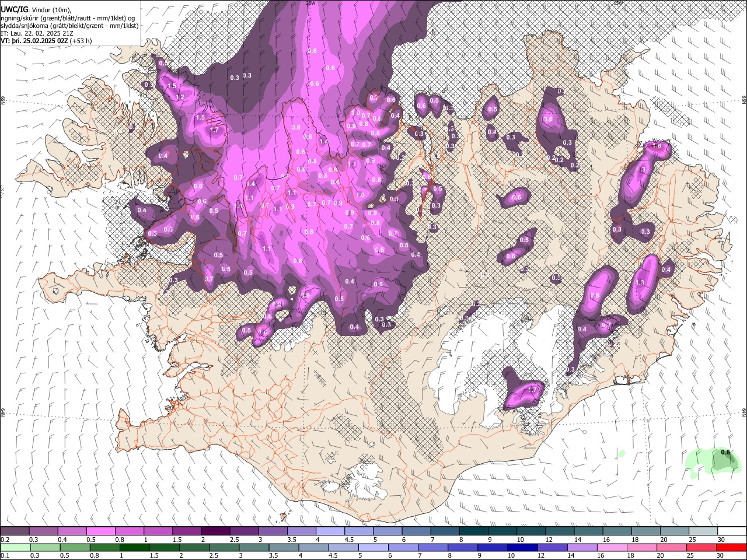
Task: Click the '1.7' value on the southern glacier patch
Action: point(532,390)
